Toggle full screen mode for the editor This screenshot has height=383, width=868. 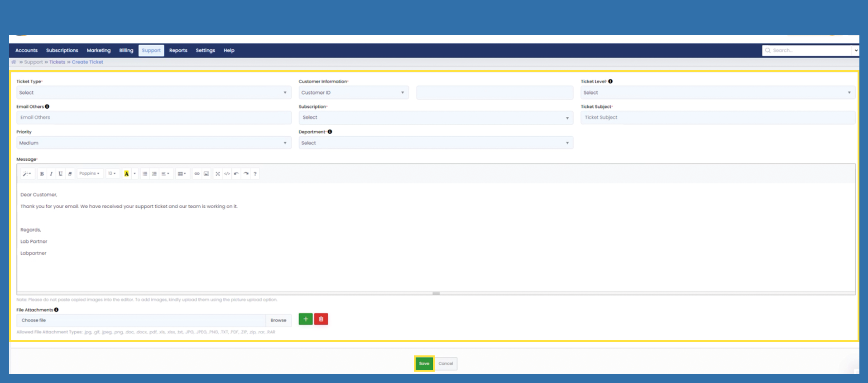(x=218, y=174)
